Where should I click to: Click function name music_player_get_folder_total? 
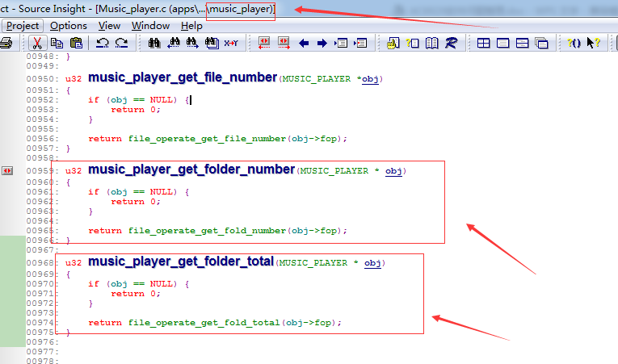pyautogui.click(x=180, y=261)
